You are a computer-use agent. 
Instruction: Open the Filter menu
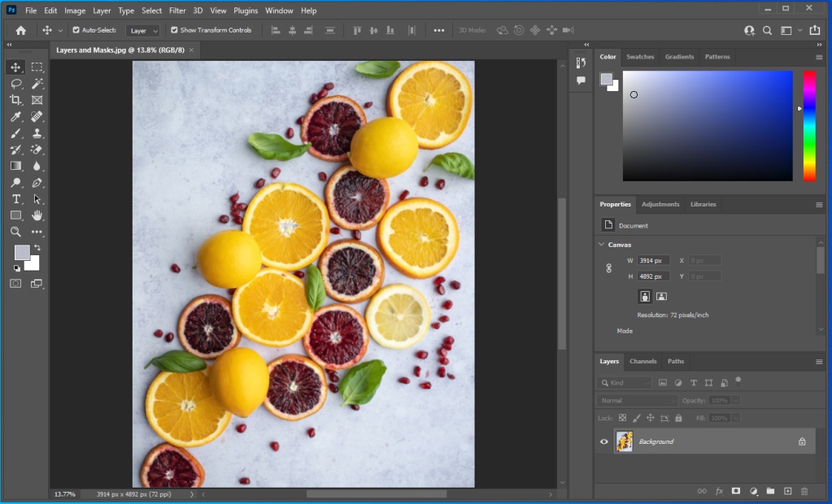point(177,11)
